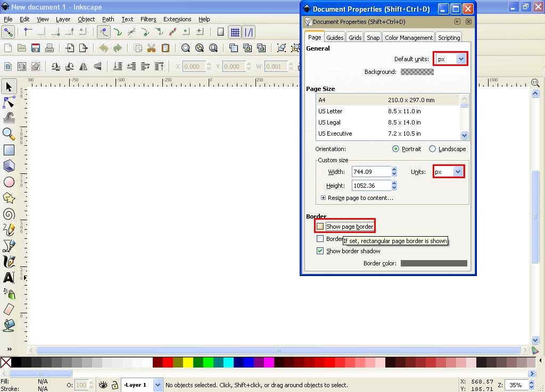
Task: Toggle the grid snapping icon
Action: point(235,32)
